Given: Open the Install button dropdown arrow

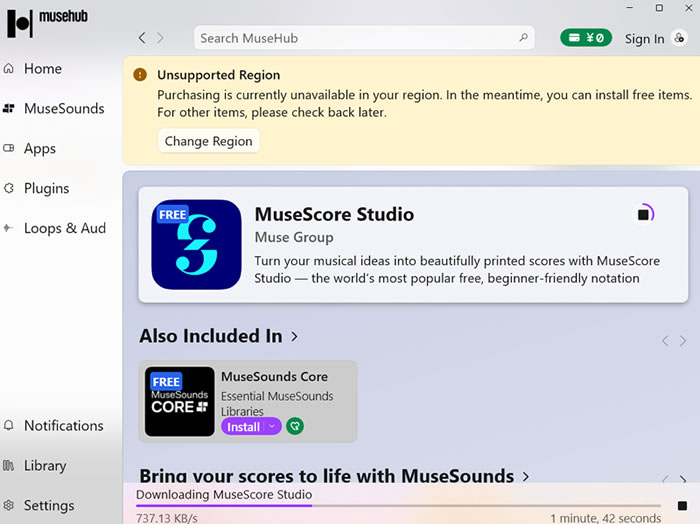Looking at the screenshot, I should tap(271, 426).
